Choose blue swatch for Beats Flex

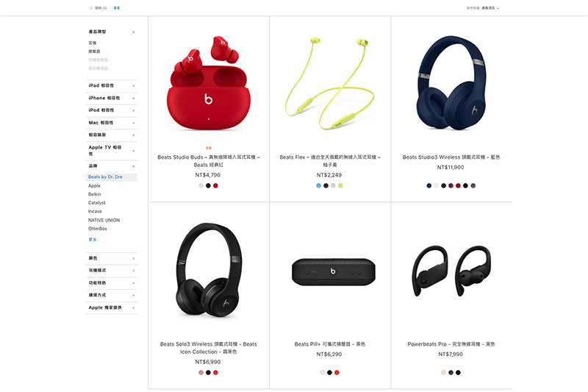point(318,185)
